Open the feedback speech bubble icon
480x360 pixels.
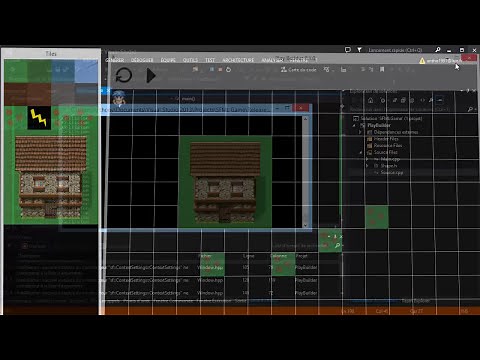tap(348, 50)
